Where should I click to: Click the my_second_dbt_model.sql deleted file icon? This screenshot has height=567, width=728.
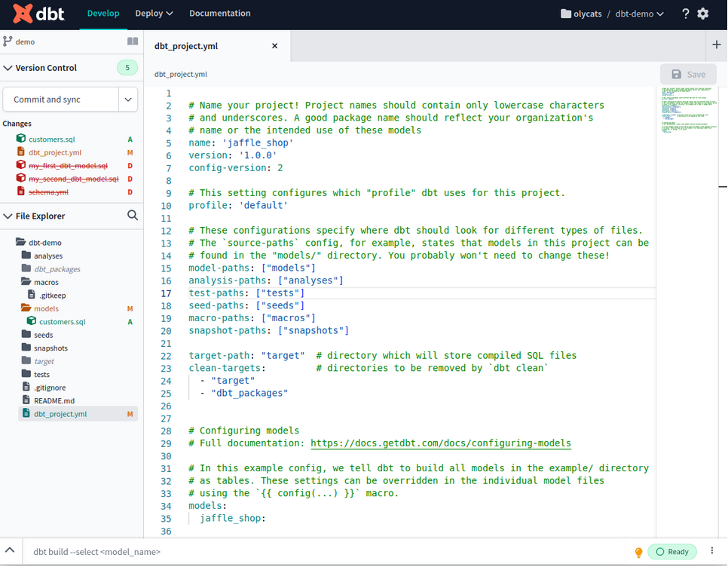21,178
